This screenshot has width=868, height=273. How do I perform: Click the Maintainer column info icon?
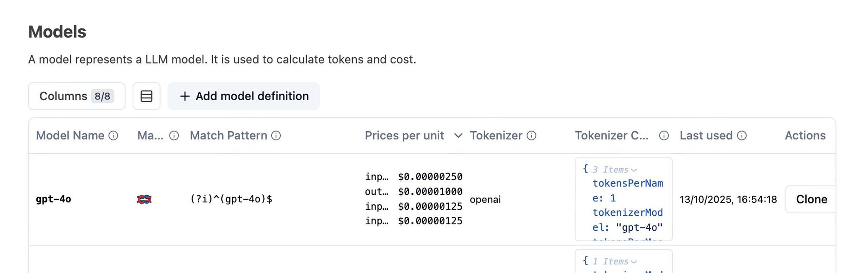click(x=174, y=136)
